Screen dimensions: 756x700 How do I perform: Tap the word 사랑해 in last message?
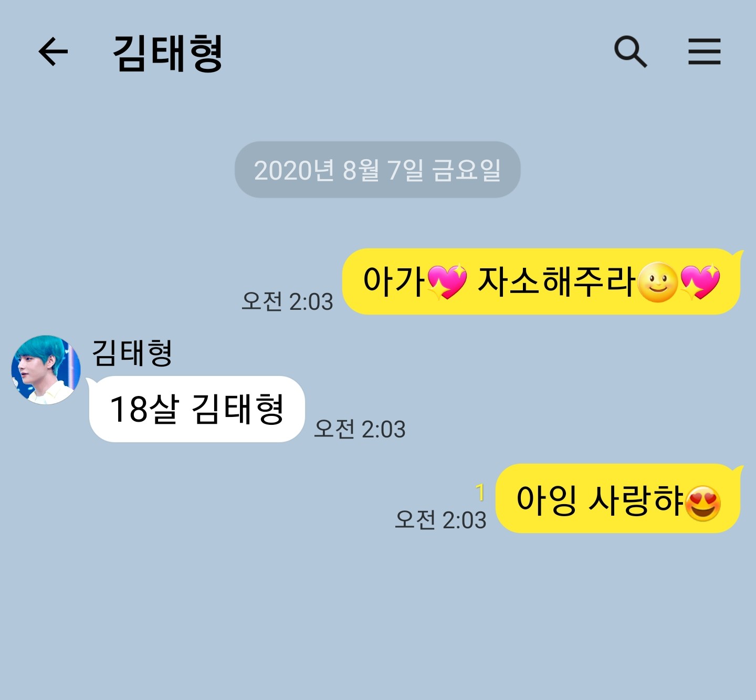click(636, 499)
